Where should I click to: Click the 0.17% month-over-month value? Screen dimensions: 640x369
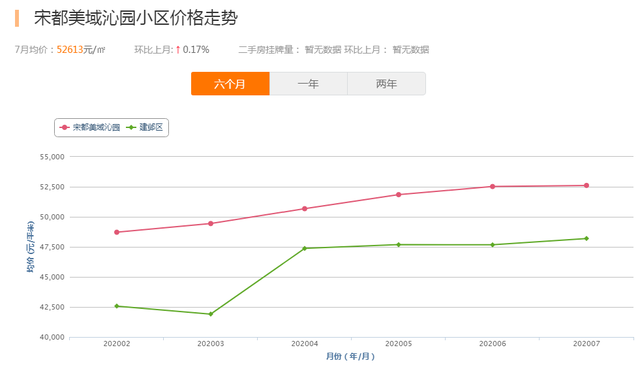pos(196,49)
